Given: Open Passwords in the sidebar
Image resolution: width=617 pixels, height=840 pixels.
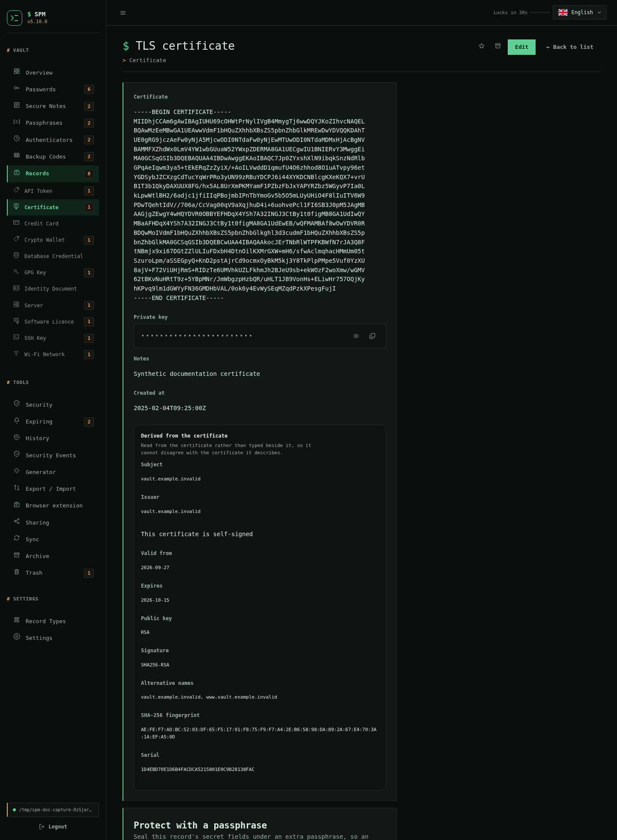Looking at the screenshot, I should click(x=53, y=89).
